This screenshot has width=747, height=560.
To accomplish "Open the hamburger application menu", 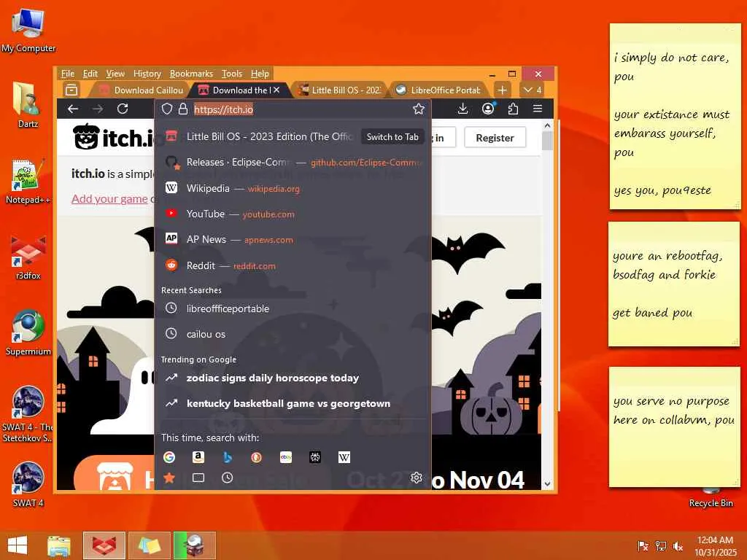I will point(538,109).
